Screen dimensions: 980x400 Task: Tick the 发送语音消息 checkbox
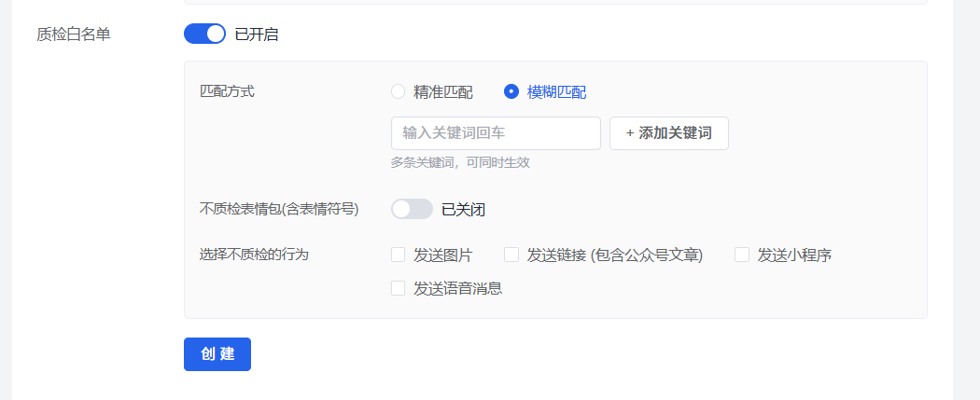point(399,288)
